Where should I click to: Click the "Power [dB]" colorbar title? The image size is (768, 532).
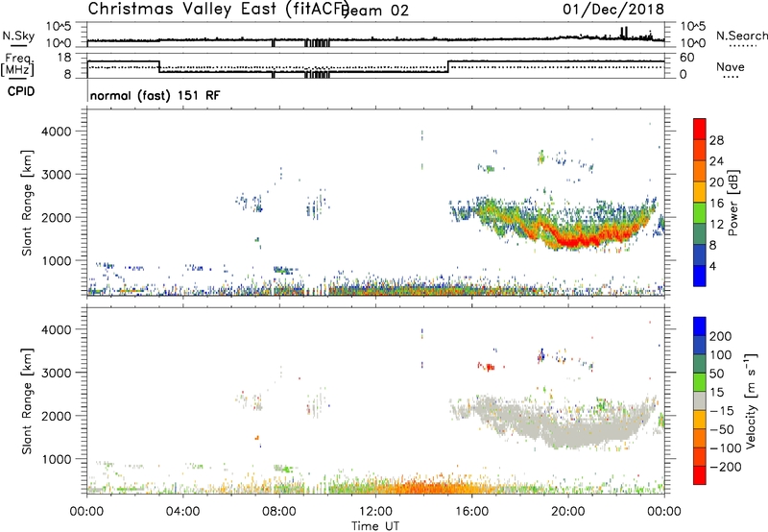point(733,203)
